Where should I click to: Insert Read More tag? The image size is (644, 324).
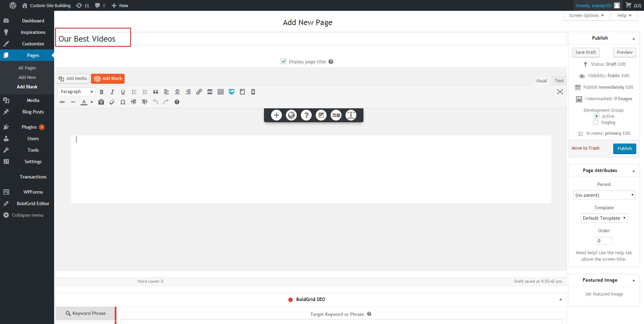coord(210,92)
